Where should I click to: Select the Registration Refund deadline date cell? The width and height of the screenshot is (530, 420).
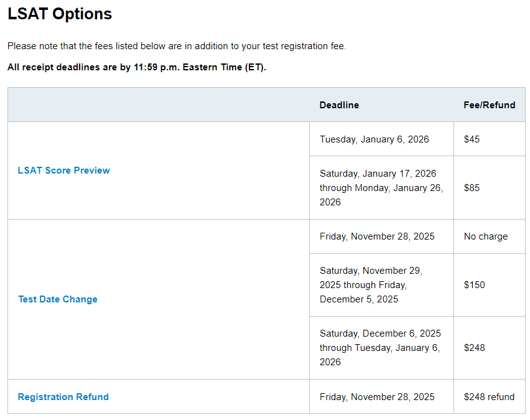coord(377,397)
